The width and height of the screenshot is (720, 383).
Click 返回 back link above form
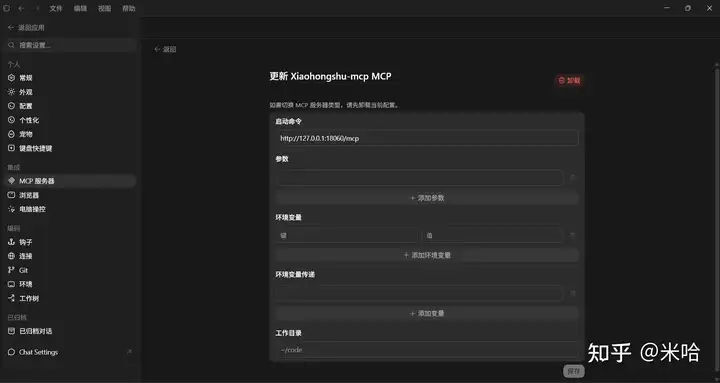tap(165, 49)
